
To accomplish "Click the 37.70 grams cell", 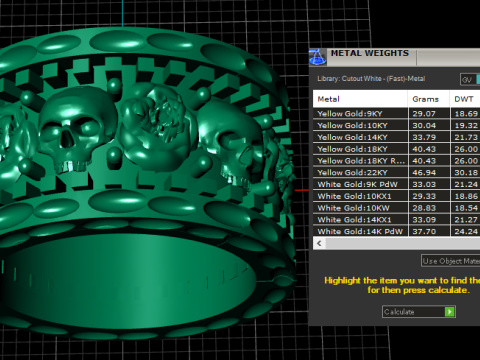I will click(x=429, y=231).
